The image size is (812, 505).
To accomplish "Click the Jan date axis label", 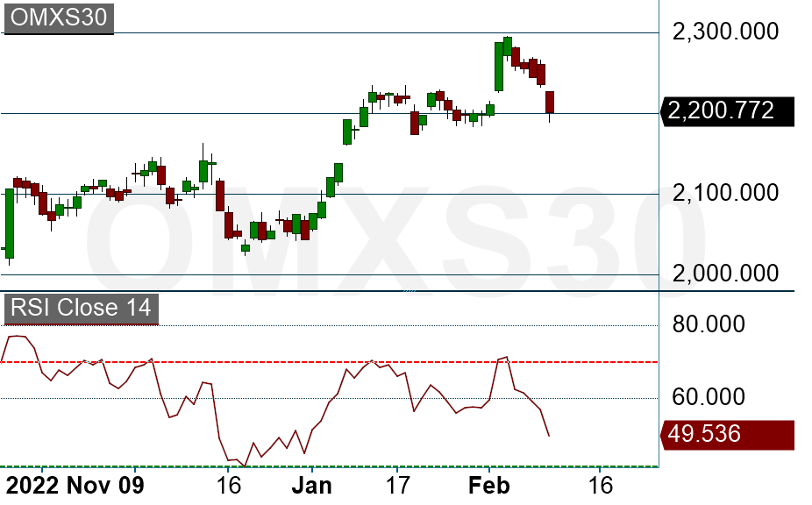I will pos(312,486).
